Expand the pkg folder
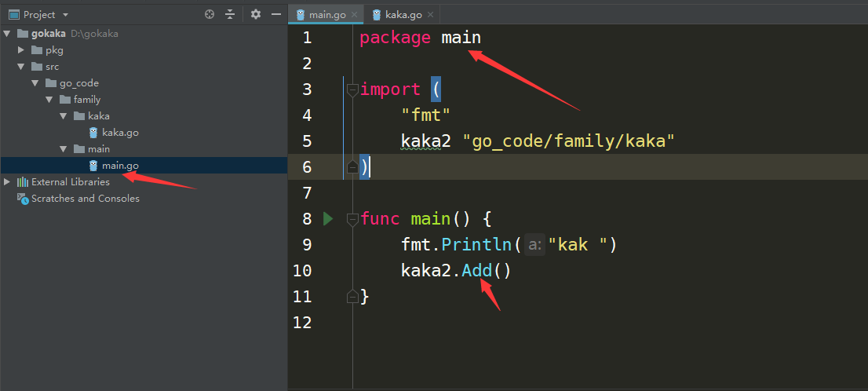 click(x=21, y=50)
